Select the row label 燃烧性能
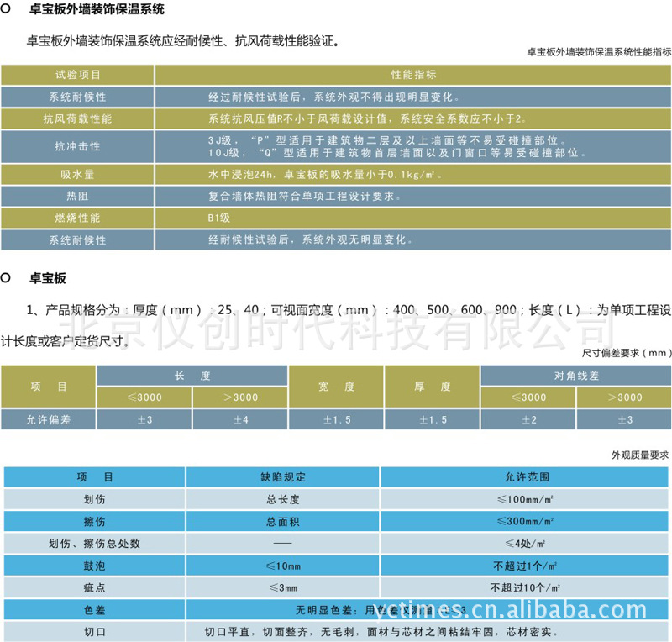Image resolution: width=672 pixels, height=642 pixels. [x=77, y=218]
